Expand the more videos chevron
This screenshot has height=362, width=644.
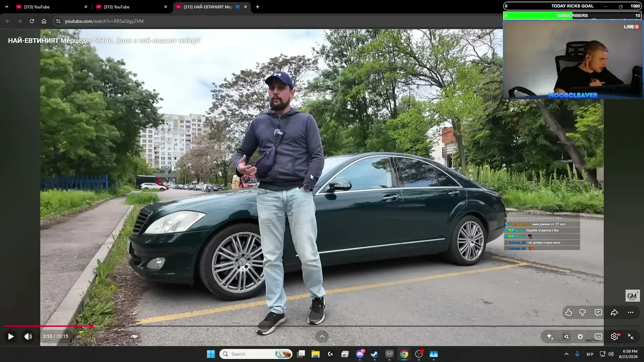(322, 336)
